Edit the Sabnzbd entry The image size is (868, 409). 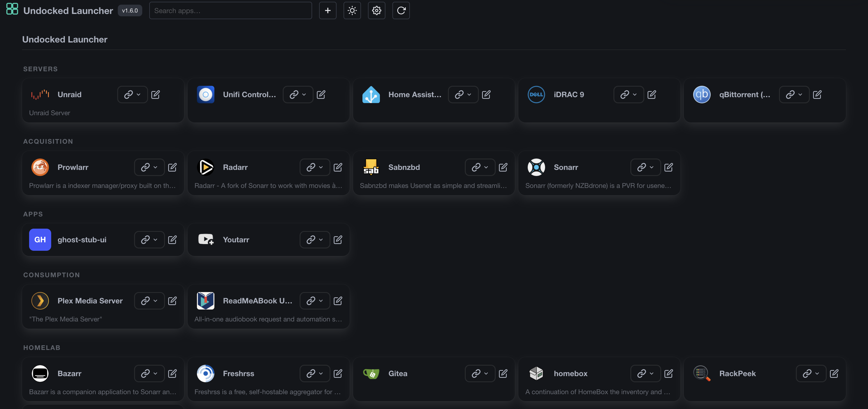[503, 167]
